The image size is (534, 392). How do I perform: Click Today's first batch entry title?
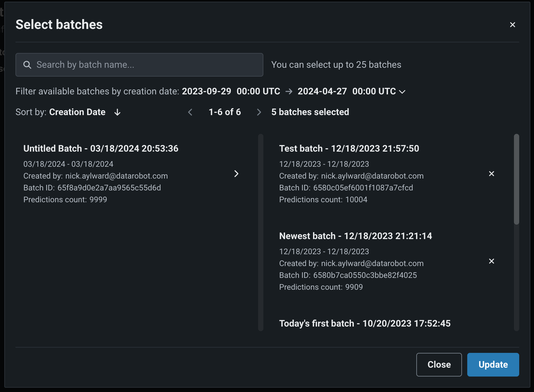pos(365,324)
